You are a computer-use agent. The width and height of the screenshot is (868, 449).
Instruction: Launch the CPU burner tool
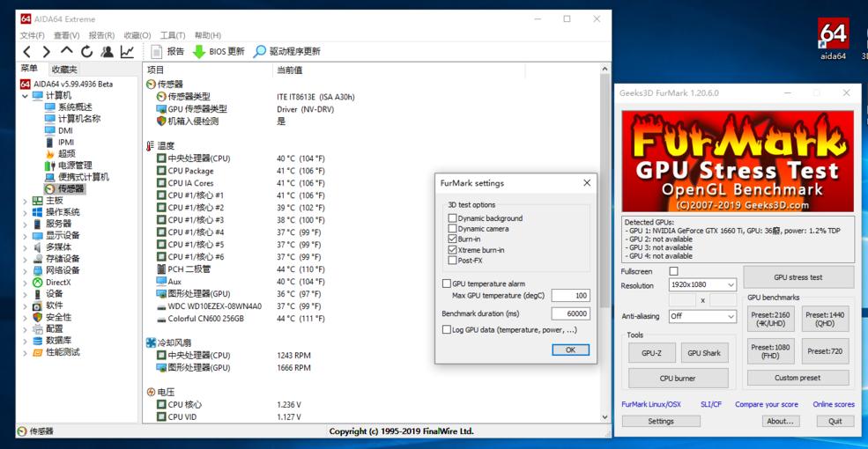[x=678, y=379]
